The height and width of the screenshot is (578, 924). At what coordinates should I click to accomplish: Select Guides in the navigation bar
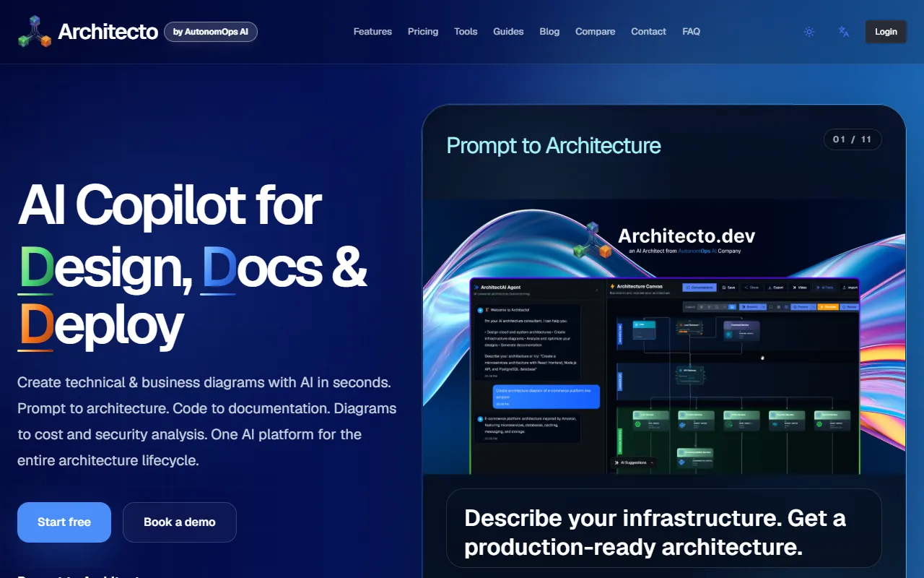click(508, 32)
